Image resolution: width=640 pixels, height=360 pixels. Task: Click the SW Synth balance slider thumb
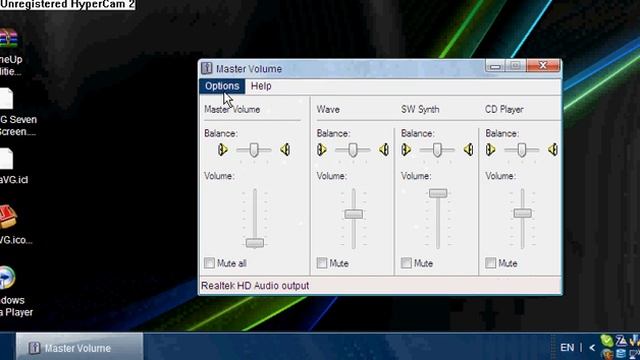[437, 150]
